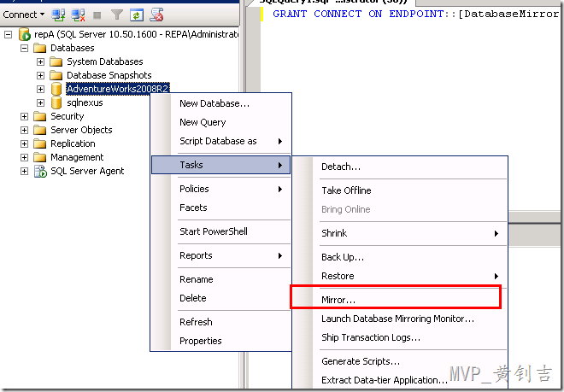
Task: Collapse the repA server node
Action: [9, 34]
